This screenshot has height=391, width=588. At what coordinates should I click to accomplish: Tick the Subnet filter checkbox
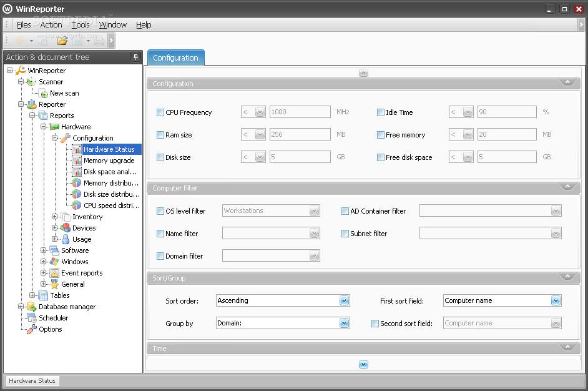tap(345, 234)
